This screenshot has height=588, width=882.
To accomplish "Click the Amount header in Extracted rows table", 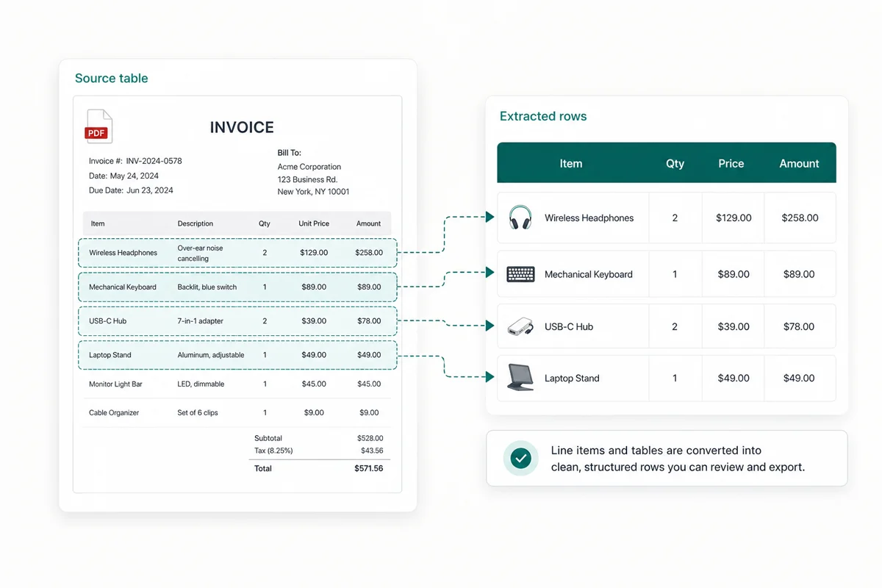I will (x=799, y=164).
